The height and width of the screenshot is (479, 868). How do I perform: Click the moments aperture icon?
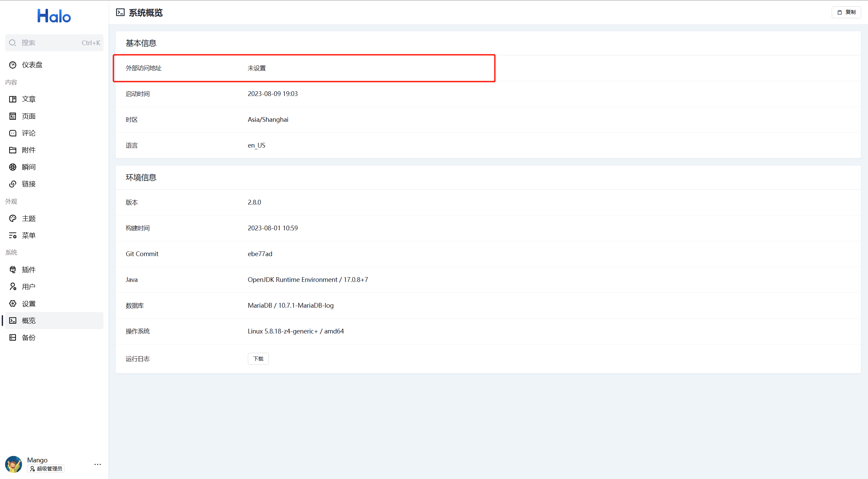click(x=13, y=167)
